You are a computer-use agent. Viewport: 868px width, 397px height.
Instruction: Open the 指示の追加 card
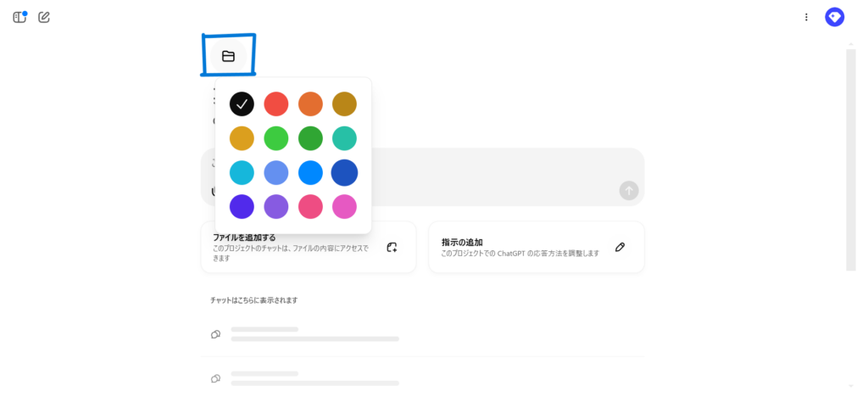526,247
